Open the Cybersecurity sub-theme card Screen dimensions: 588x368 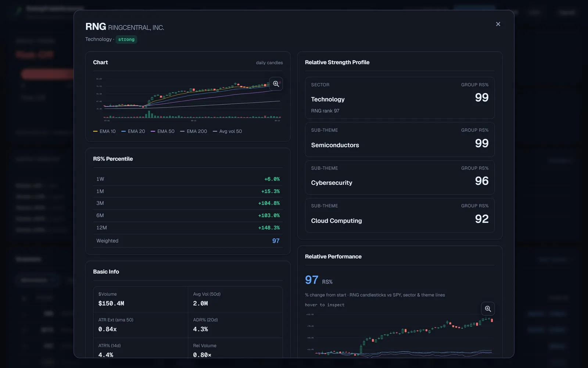click(399, 177)
